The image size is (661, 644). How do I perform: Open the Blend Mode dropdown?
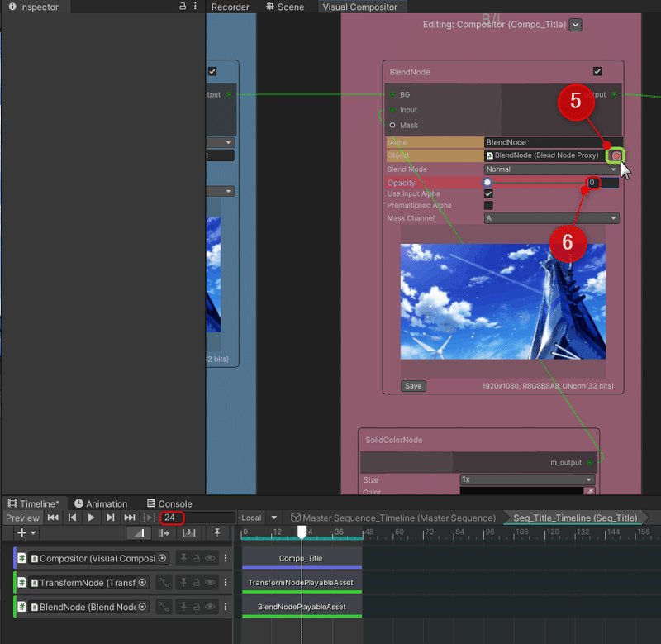(x=551, y=169)
